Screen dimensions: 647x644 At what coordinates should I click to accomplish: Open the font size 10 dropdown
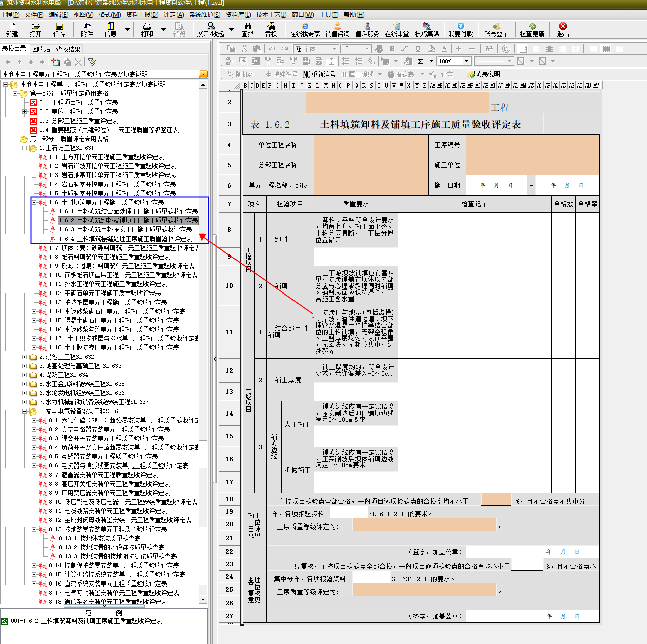(x=367, y=49)
